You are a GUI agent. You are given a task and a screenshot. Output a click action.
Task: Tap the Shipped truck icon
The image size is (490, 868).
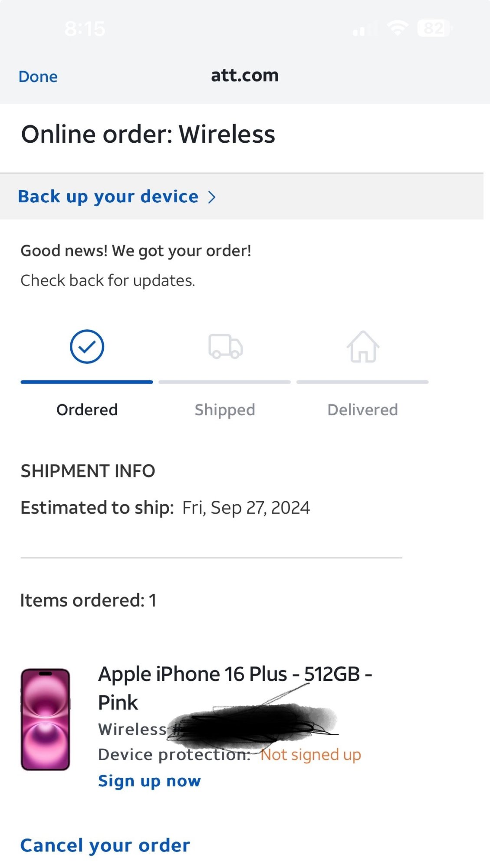[x=225, y=346]
